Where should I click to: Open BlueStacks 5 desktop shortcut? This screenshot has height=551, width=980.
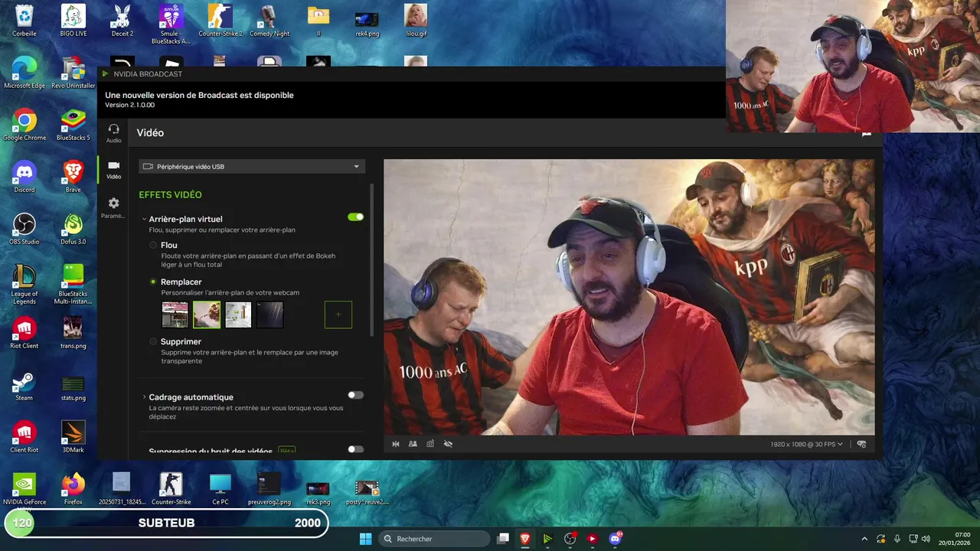[x=73, y=126]
